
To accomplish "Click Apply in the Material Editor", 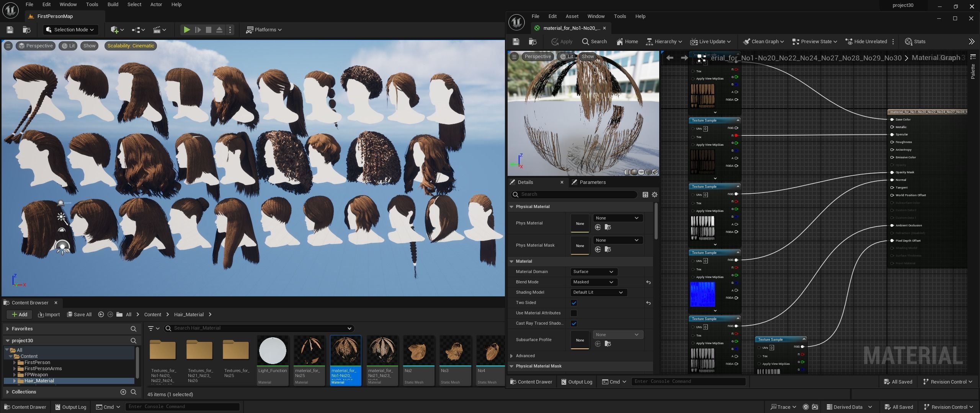I will 562,42.
